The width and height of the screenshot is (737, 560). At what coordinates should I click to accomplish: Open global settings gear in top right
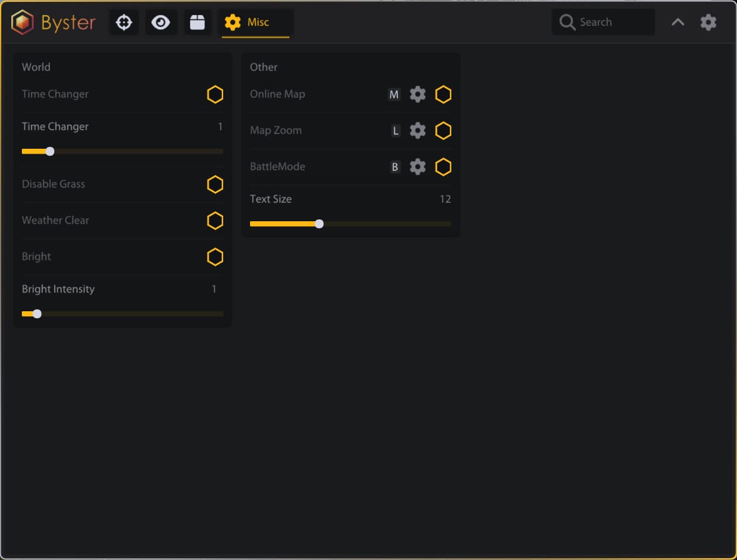(x=708, y=22)
